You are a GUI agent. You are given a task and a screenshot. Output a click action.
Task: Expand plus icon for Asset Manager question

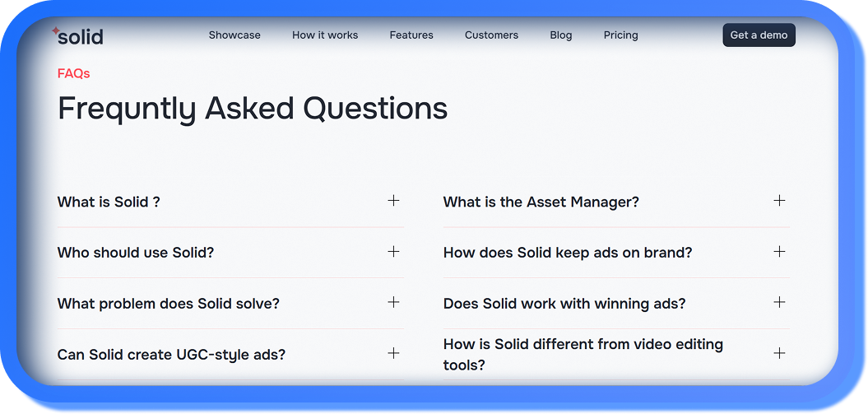779,200
